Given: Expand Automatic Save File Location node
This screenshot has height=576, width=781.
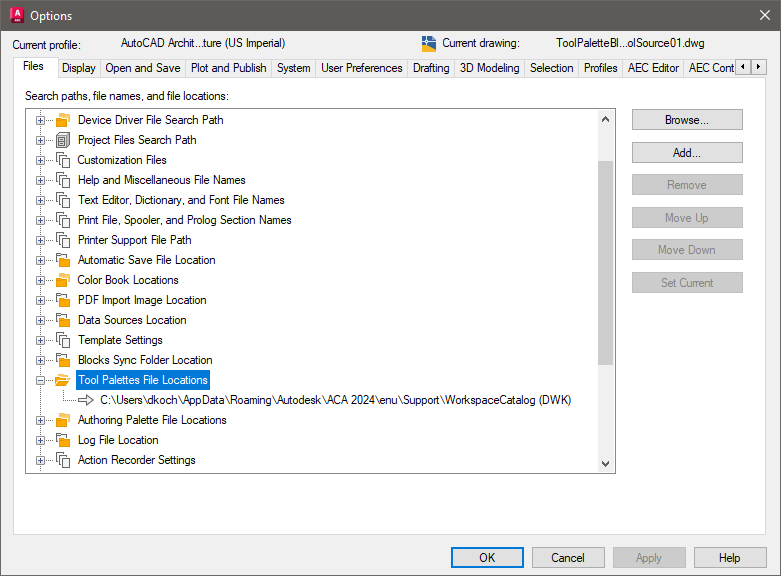Looking at the screenshot, I should [40, 260].
